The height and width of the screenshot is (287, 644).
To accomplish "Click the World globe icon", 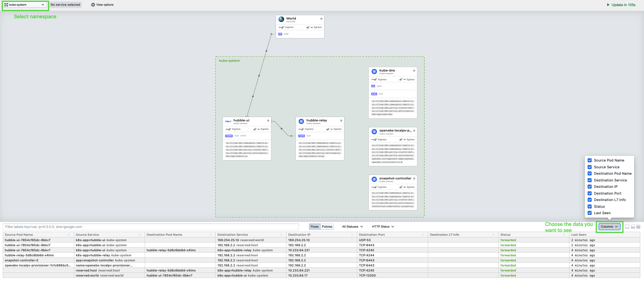I will (x=281, y=19).
